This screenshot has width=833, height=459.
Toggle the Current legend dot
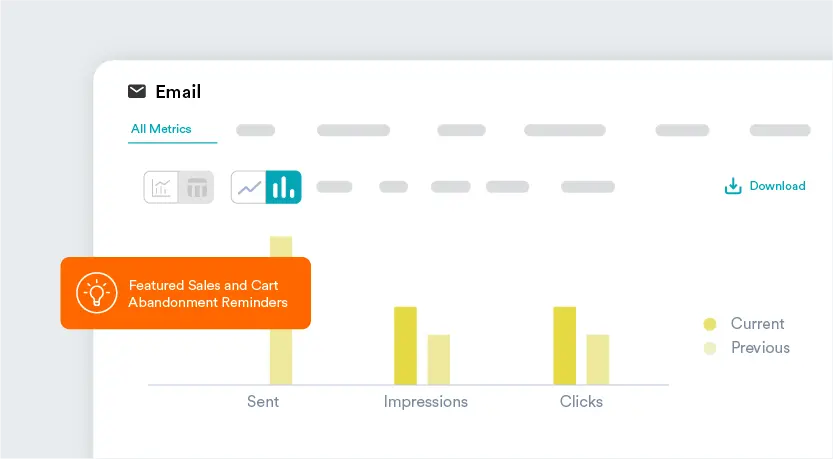710,324
